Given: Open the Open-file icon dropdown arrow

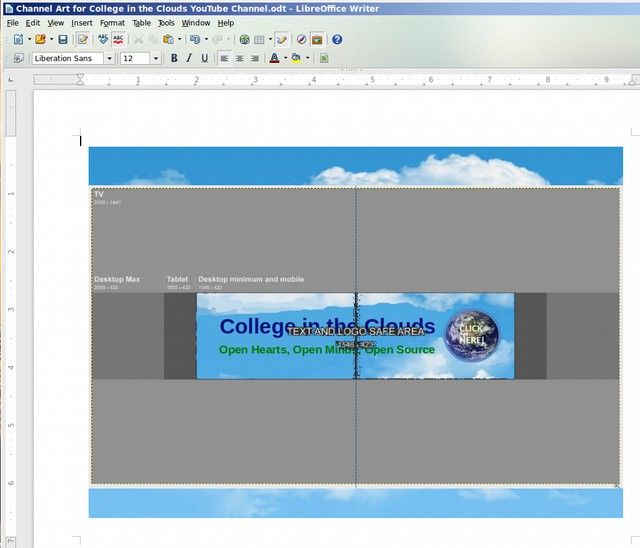Looking at the screenshot, I should point(49,40).
